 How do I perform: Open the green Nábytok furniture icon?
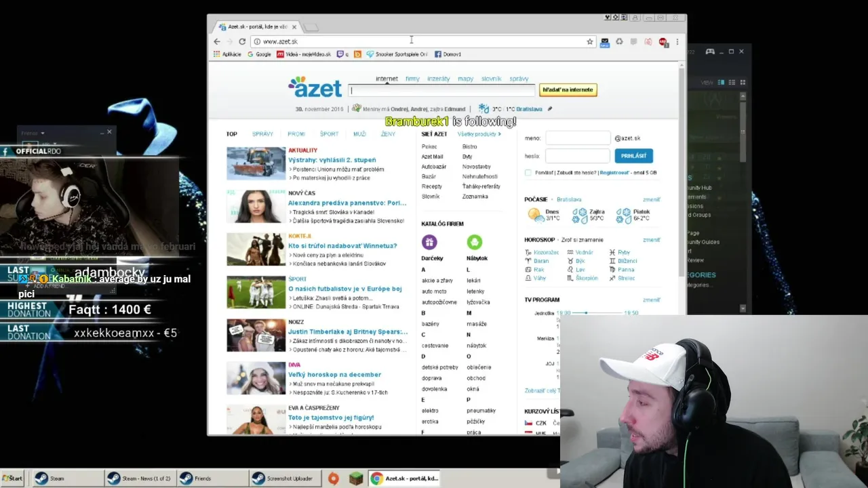(x=475, y=242)
